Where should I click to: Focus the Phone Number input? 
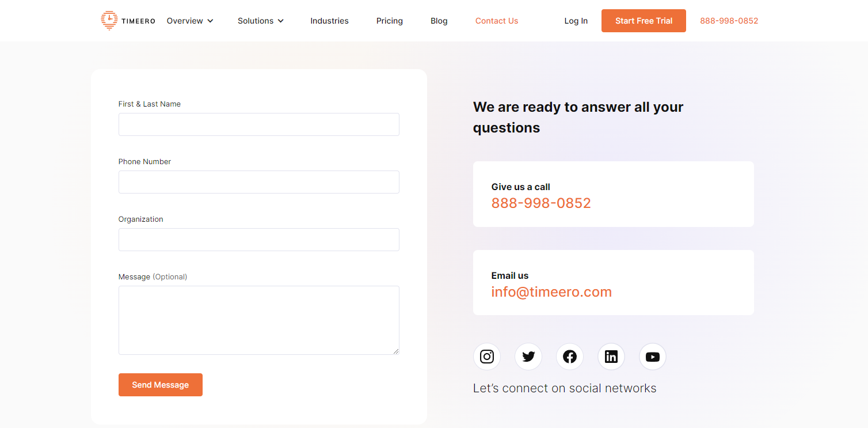pos(258,182)
